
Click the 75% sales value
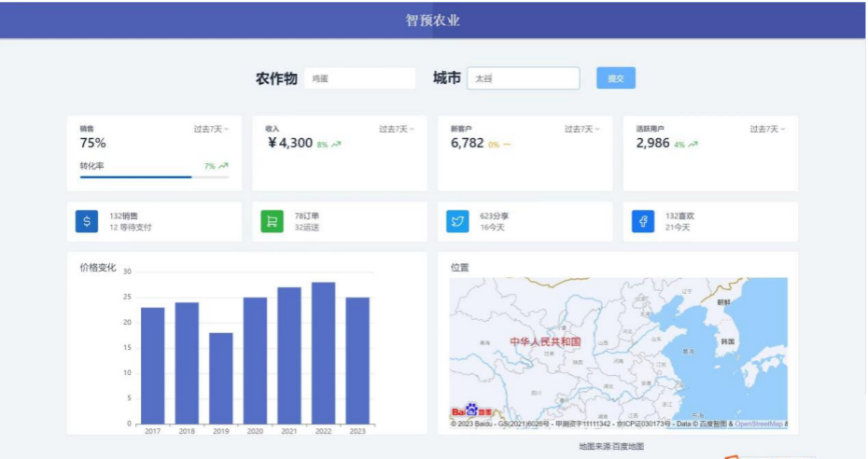(x=93, y=143)
